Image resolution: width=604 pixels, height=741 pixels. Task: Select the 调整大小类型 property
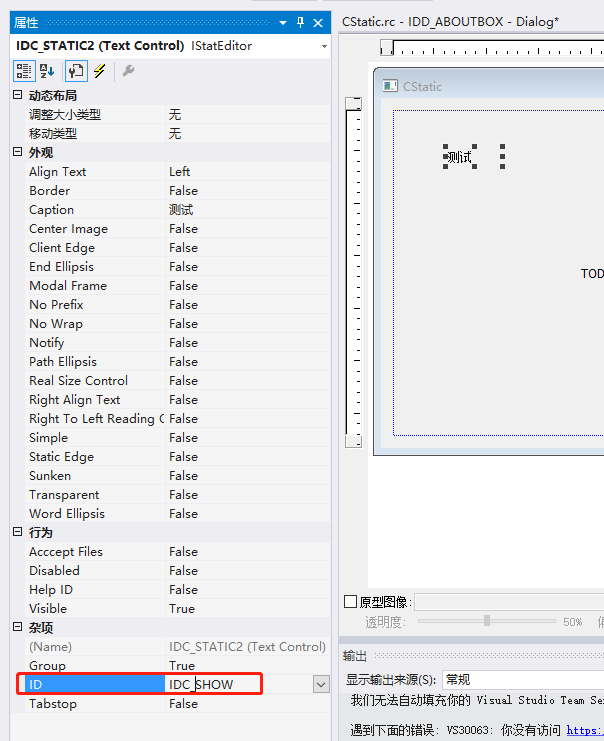[x=178, y=114]
